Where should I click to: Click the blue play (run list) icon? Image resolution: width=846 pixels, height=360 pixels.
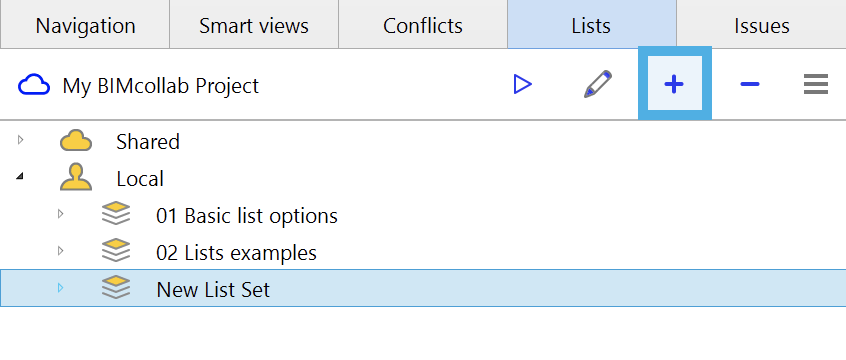(523, 85)
